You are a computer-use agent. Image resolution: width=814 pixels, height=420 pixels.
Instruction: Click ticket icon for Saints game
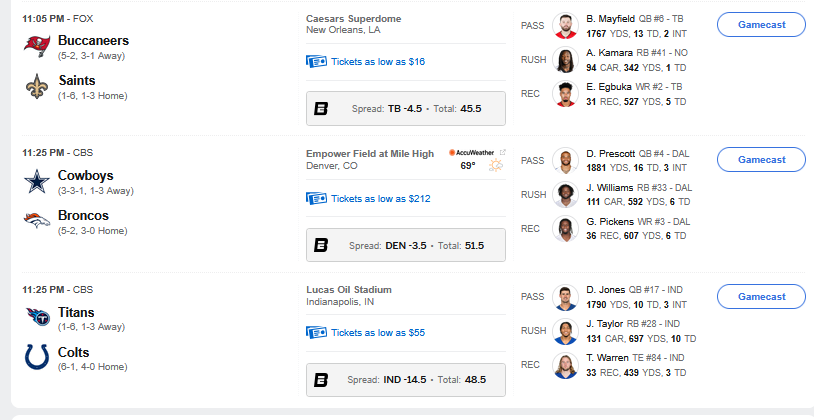[316, 62]
